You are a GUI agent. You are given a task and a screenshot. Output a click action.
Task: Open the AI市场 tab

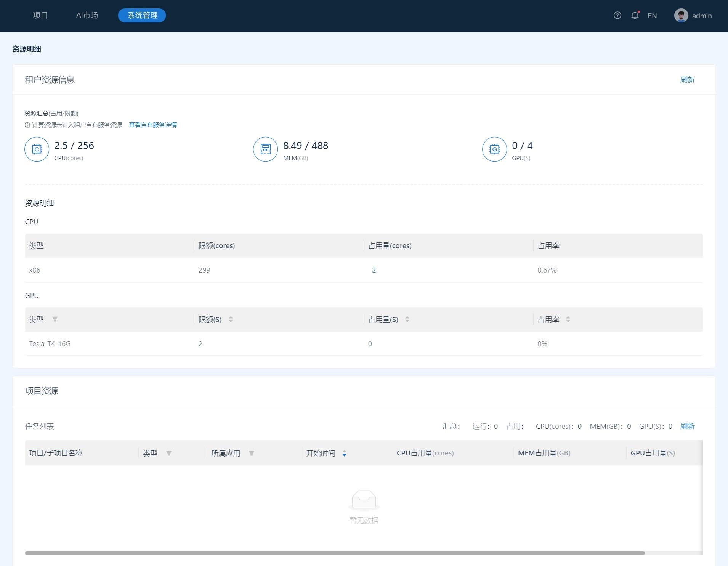coord(87,16)
